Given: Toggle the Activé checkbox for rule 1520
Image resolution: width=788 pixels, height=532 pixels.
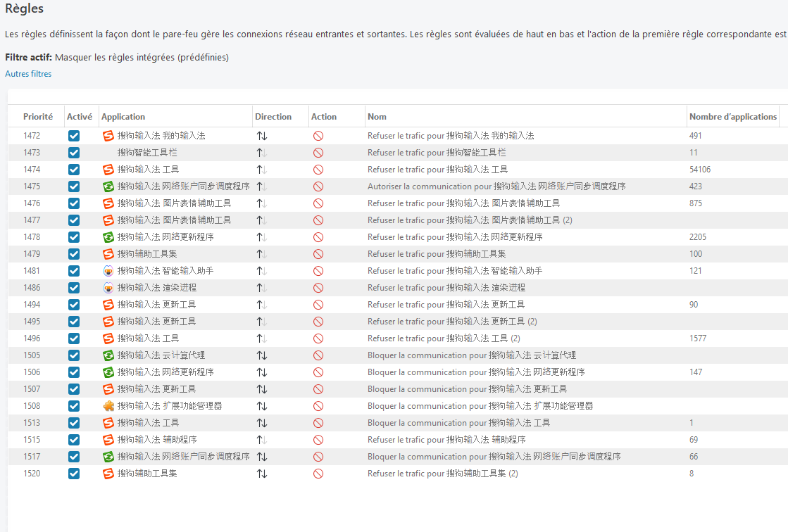Looking at the screenshot, I should (x=74, y=473).
